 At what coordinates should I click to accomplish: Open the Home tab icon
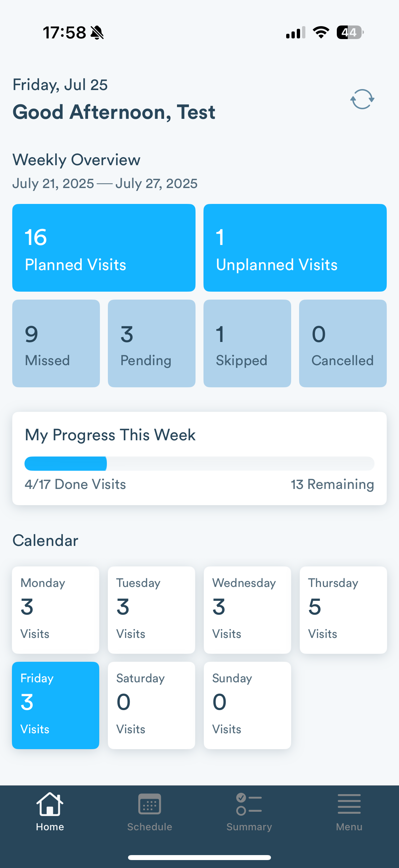[50, 804]
